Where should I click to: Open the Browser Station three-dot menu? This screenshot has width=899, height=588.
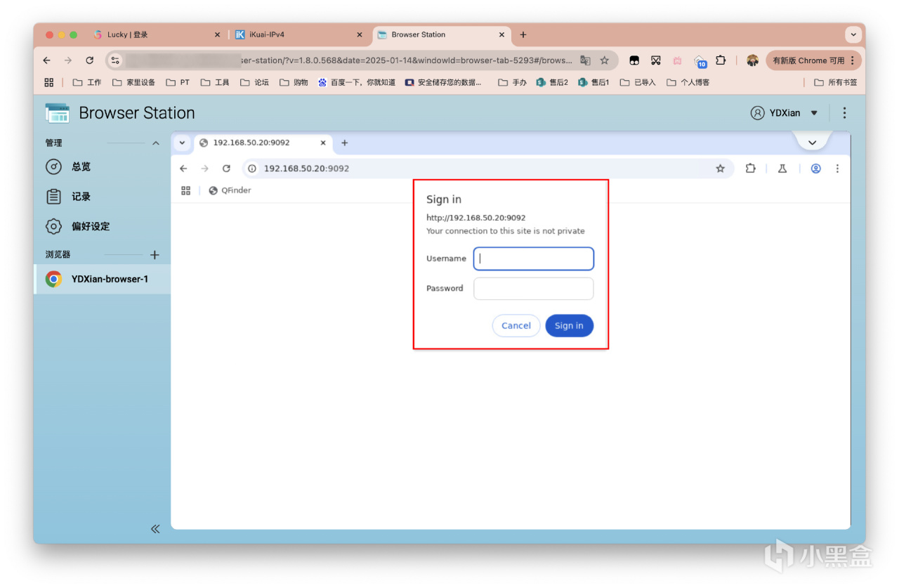tap(844, 113)
